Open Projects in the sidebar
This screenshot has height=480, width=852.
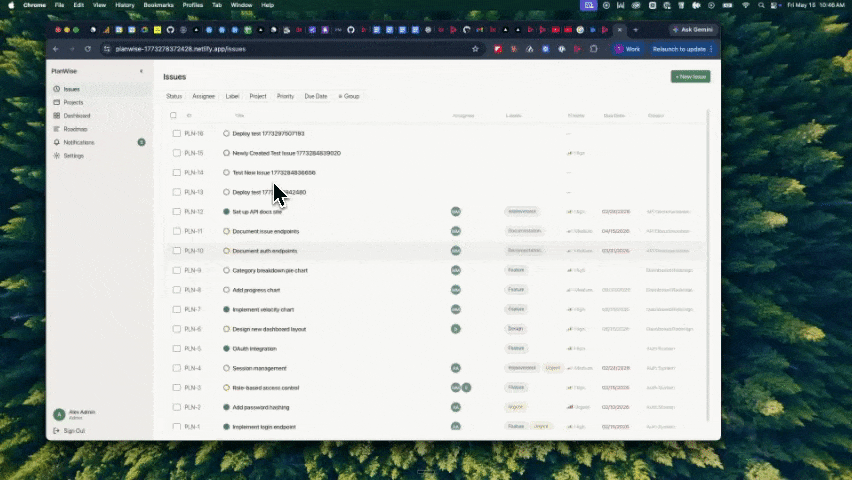[98, 102]
